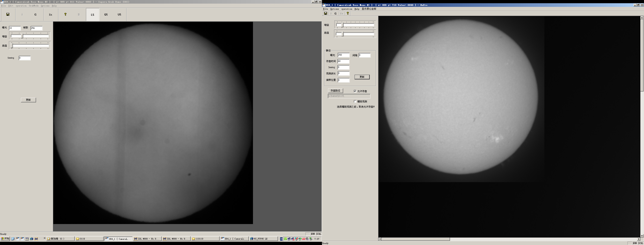644x245 pixels.
Task: Click the save disk icon in Sapera window
Action: (8, 15)
